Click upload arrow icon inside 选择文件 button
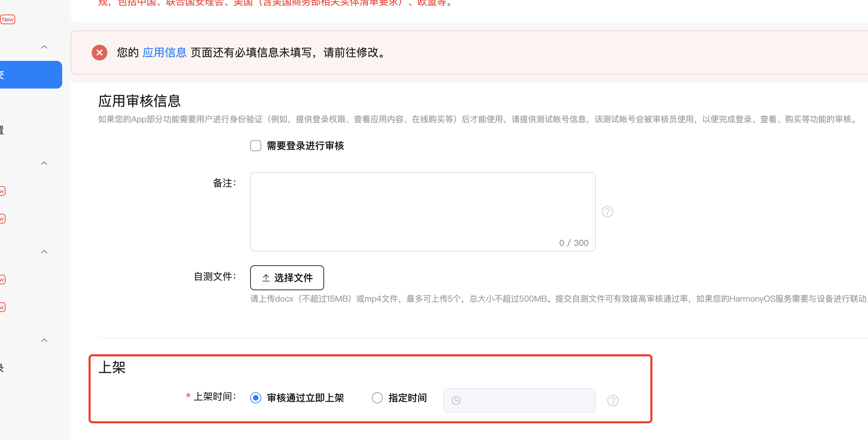The height and width of the screenshot is (440, 868). pos(266,278)
